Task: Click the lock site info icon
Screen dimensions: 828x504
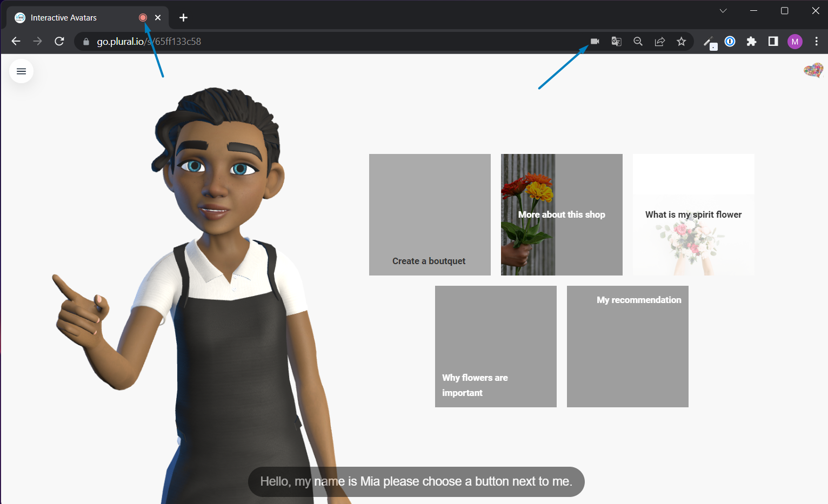Action: [86, 42]
